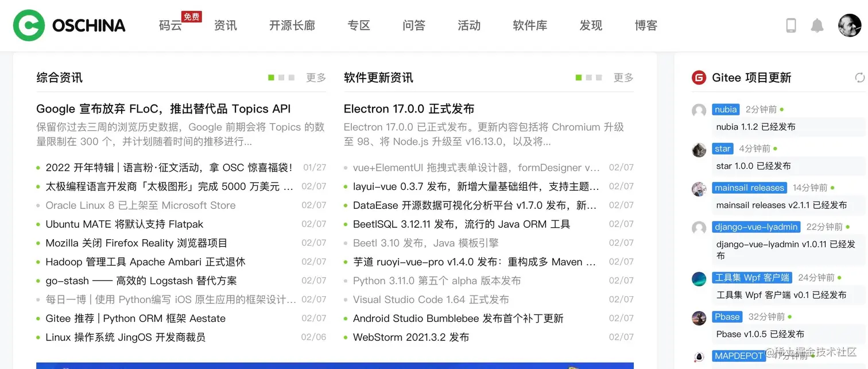The image size is (868, 369).
Task: Click avatar beside Pbase update
Action: coord(699,318)
